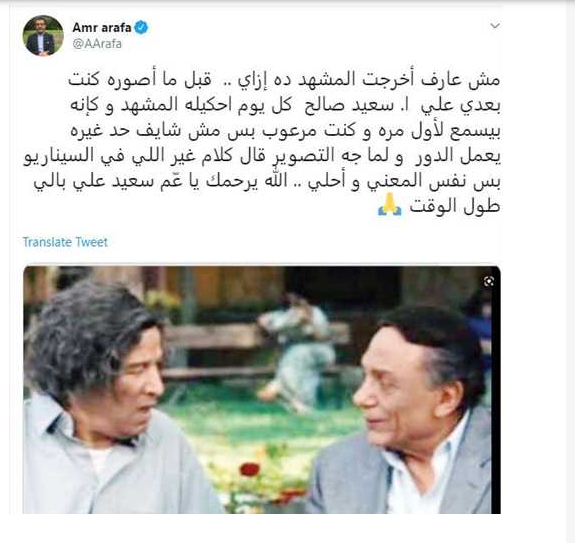Screen dimensions: 575x543
Task: Click the black strip at the photo's right edge
Action: [x=496, y=390]
